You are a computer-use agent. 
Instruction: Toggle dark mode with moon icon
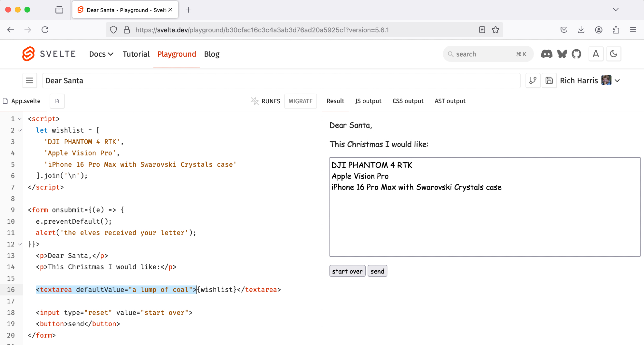coord(613,54)
